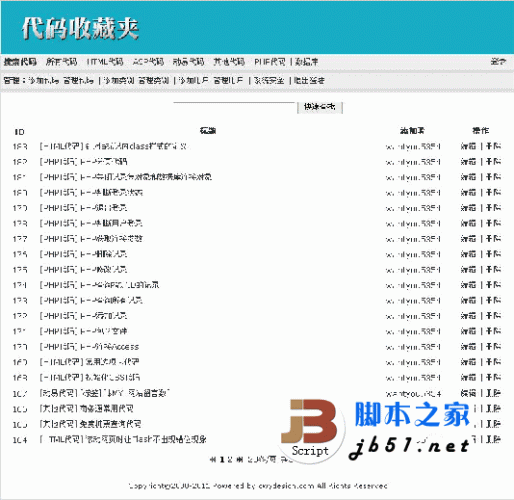This screenshot has height=500, width=514.
Task: Click the quick search button beside the field
Action: [320, 107]
